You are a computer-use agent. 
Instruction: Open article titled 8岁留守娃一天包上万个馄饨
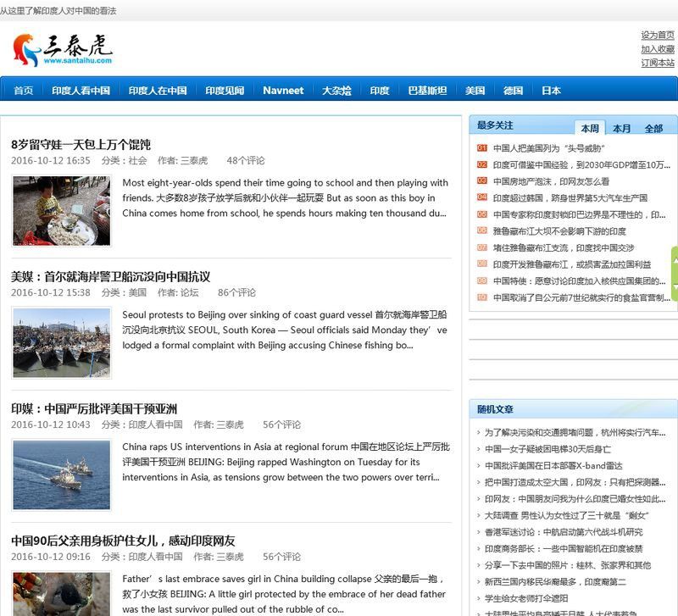click(81, 144)
